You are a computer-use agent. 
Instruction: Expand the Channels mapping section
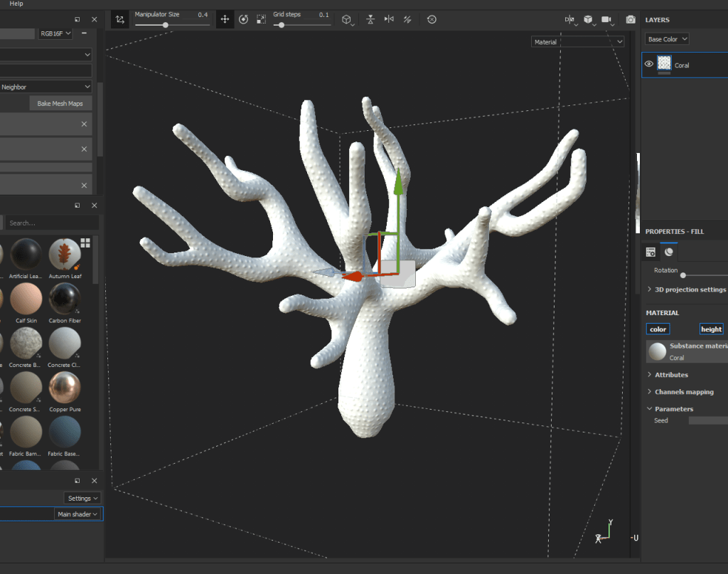pyautogui.click(x=684, y=392)
